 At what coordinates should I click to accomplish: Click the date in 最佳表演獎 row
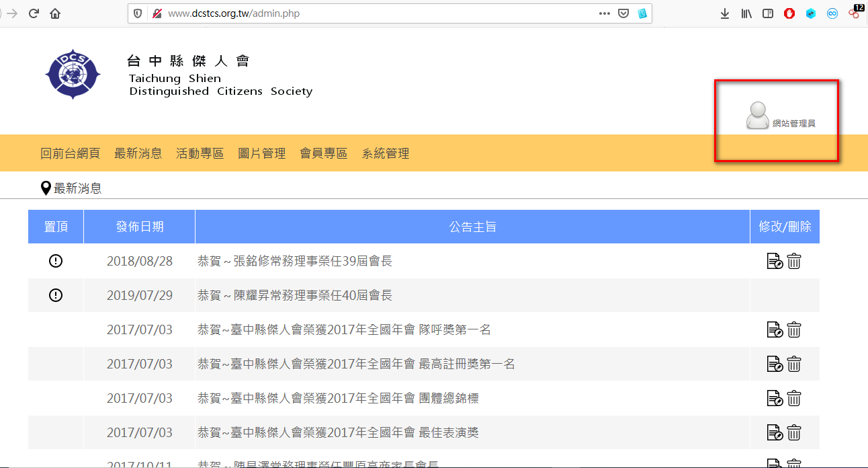[140, 432]
